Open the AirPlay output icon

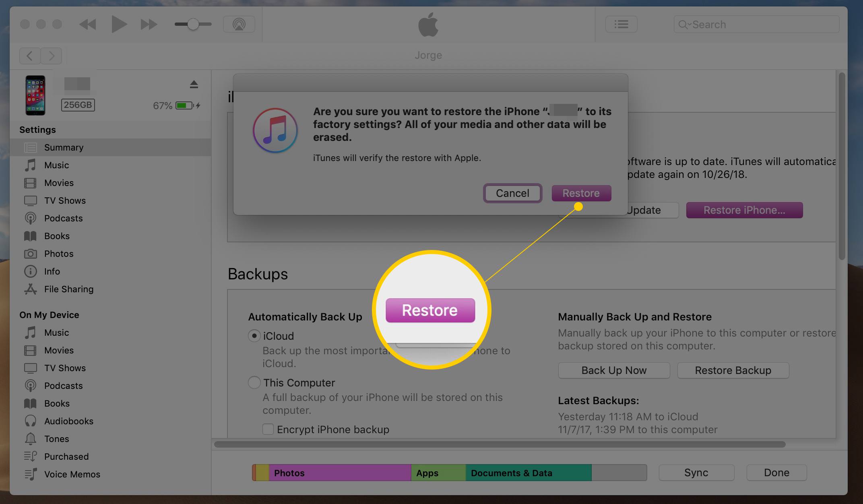click(x=239, y=24)
